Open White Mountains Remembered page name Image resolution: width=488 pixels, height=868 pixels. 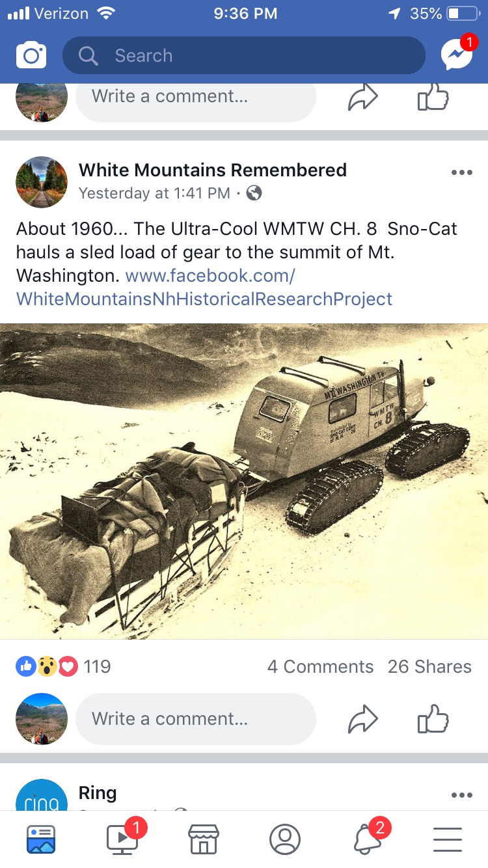pos(213,170)
